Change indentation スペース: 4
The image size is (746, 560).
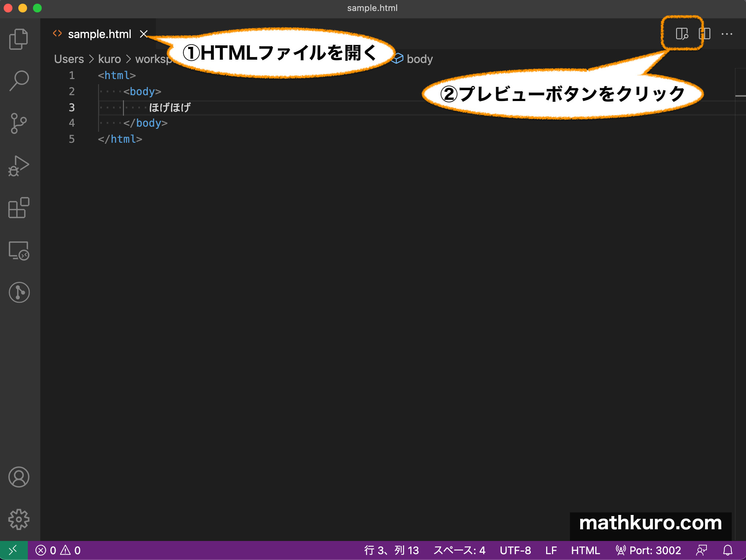pos(459,550)
